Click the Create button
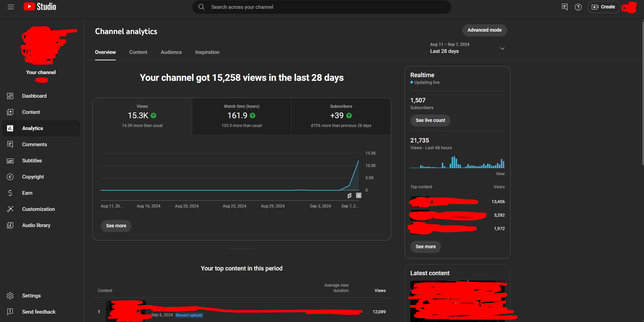The height and width of the screenshot is (322, 644). 604,7
